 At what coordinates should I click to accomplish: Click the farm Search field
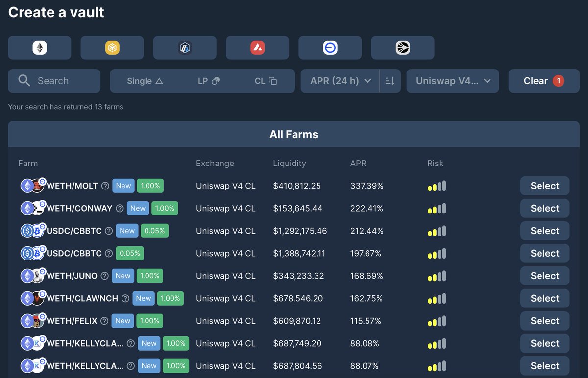point(54,81)
